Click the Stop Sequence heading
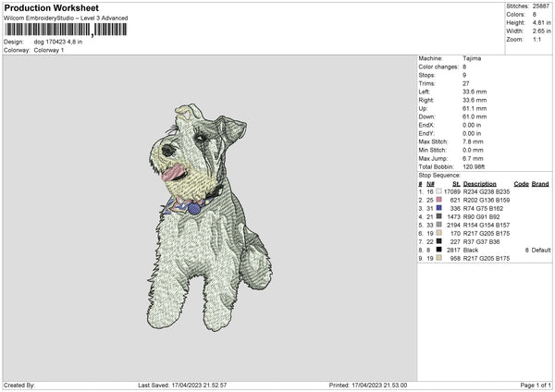The width and height of the screenshot is (555, 392). click(438, 174)
